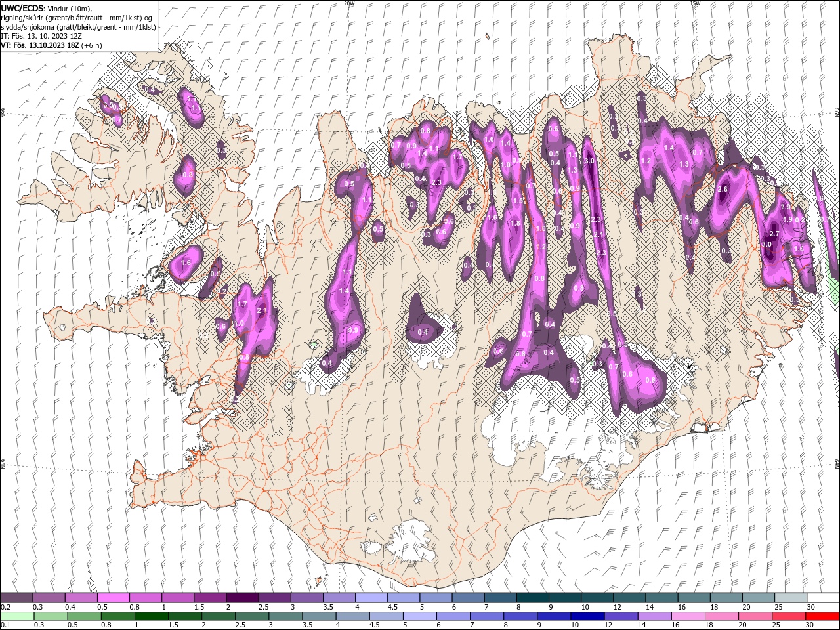Select the bright pink 0.5 swatch in upper legend

[113, 598]
